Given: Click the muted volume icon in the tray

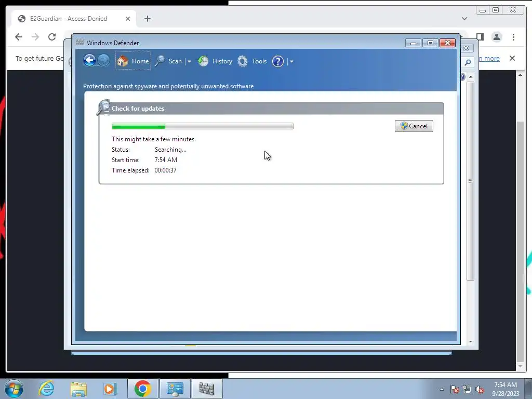Looking at the screenshot, I should [x=480, y=389].
